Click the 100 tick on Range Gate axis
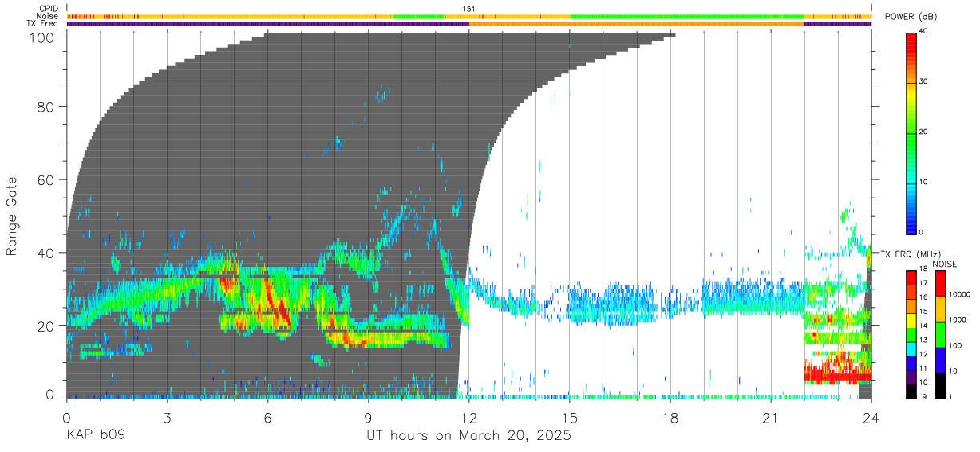The image size is (980, 452). click(x=41, y=37)
